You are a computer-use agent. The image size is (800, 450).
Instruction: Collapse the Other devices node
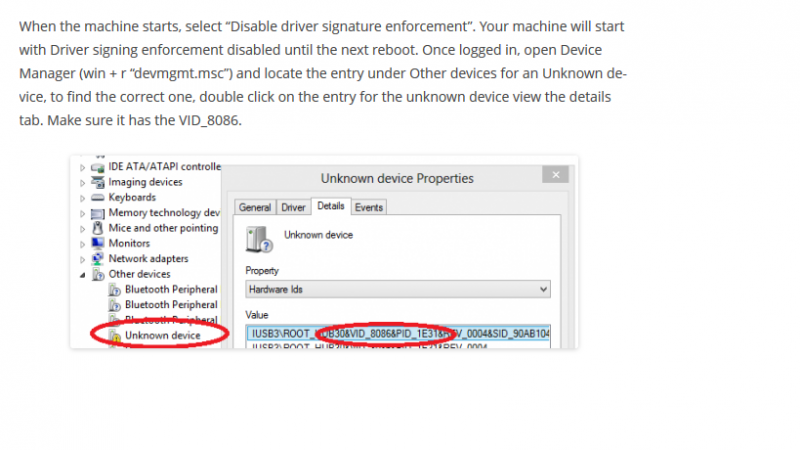[83, 274]
